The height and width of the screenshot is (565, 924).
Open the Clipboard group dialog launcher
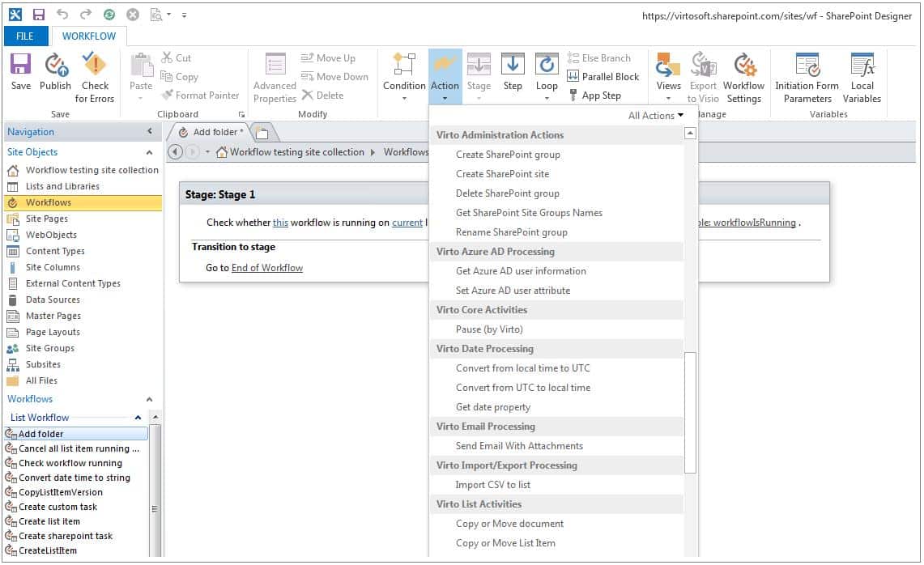click(241, 114)
